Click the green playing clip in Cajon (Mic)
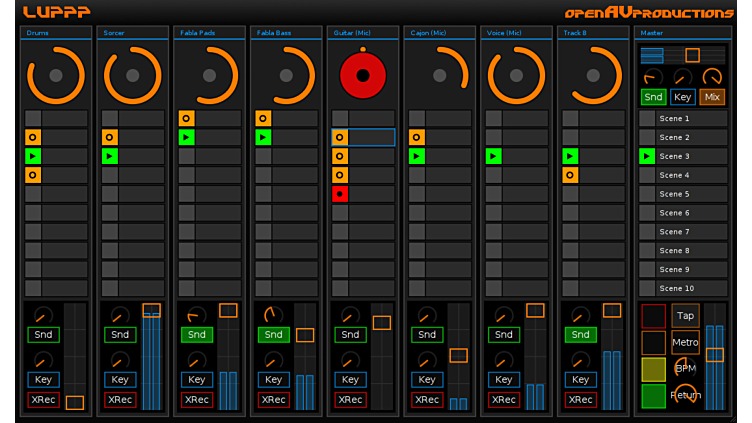The image size is (752, 423). point(417,156)
